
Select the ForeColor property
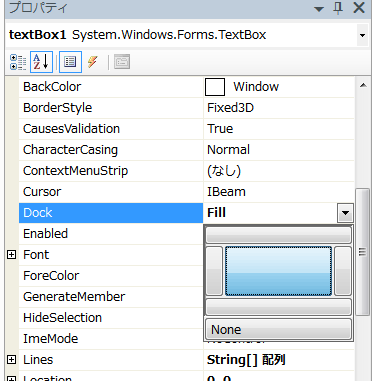pyautogui.click(x=111, y=276)
